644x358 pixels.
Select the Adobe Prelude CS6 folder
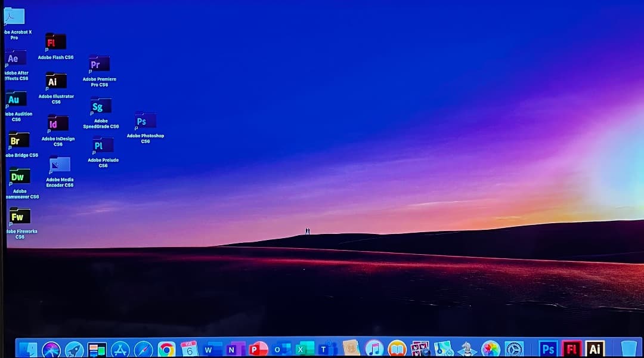point(103,146)
